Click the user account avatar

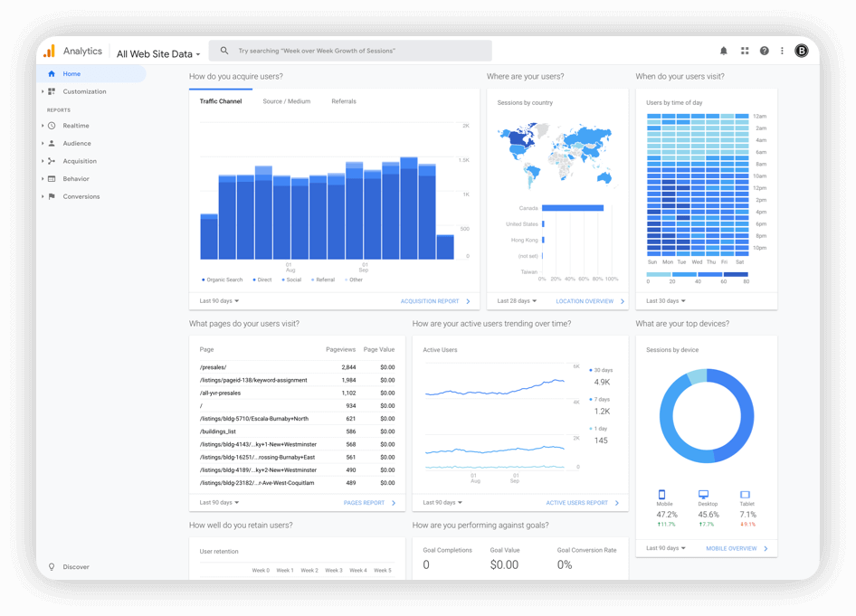coord(801,51)
